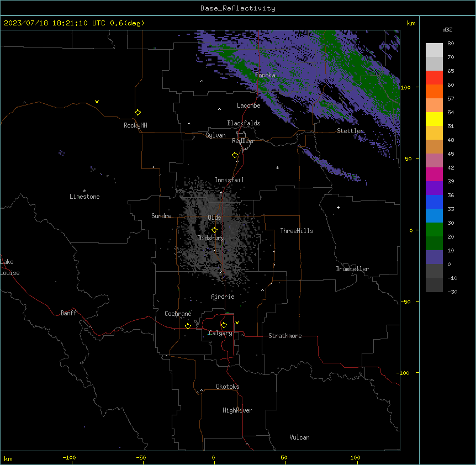Click the yellow diamond marker below Cochrane
The height and width of the screenshot is (465, 476).
coord(188,326)
